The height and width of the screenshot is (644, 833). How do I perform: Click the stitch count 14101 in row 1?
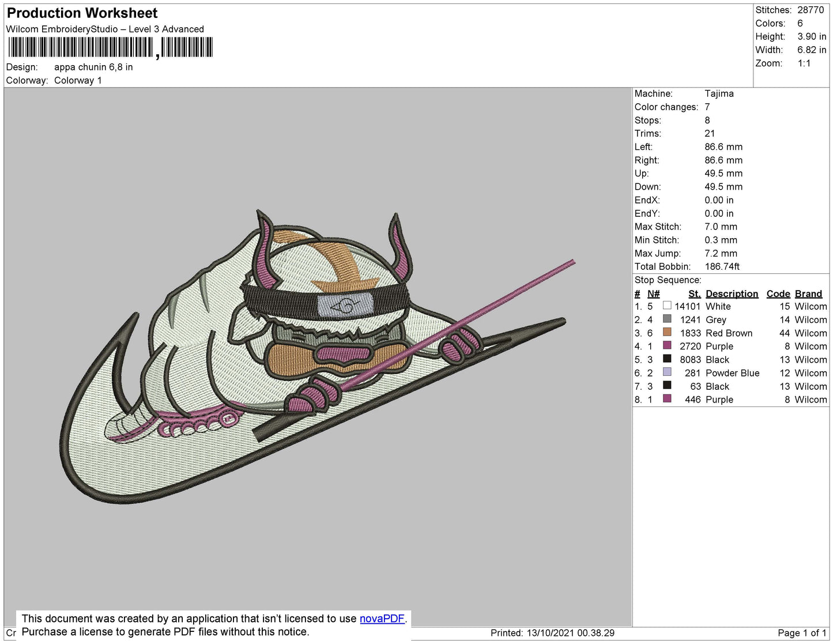(x=688, y=306)
